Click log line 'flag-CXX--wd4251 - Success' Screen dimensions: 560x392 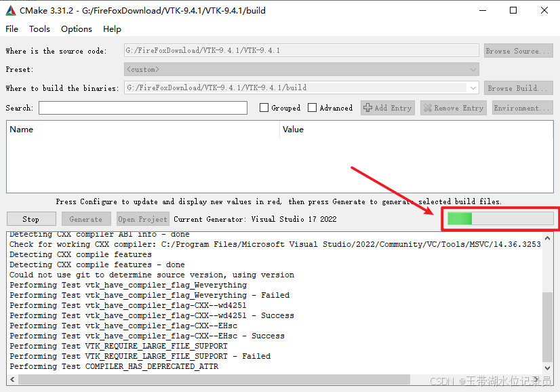pyautogui.click(x=152, y=315)
